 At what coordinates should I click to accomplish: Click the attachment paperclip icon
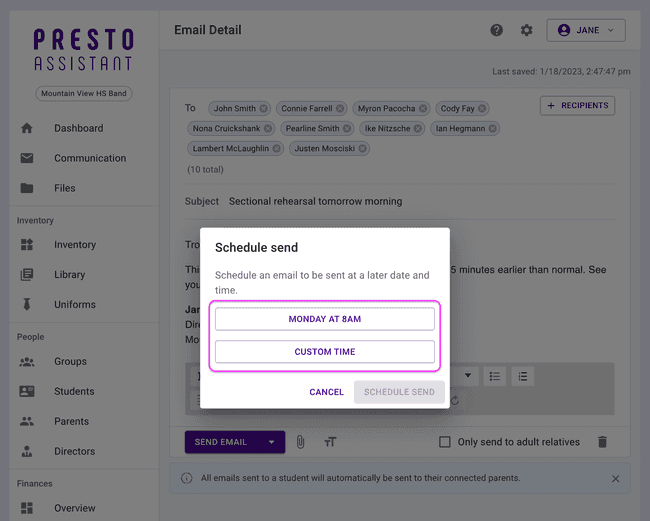pos(299,442)
